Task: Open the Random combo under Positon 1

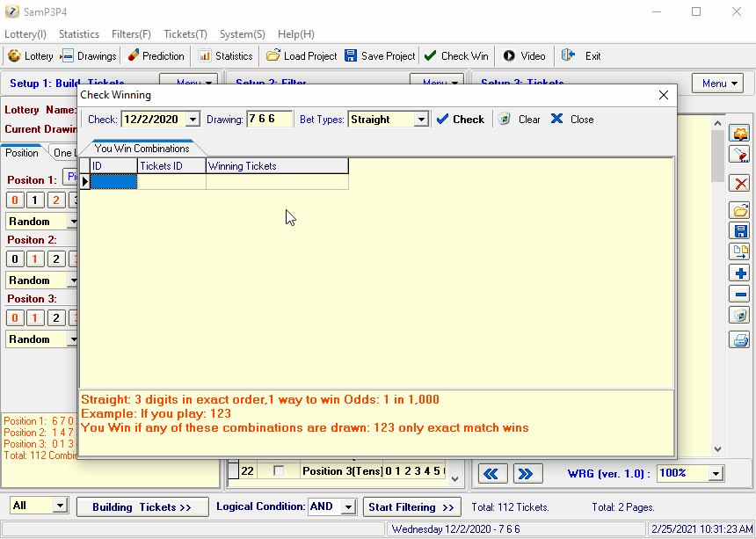Action: click(73, 222)
